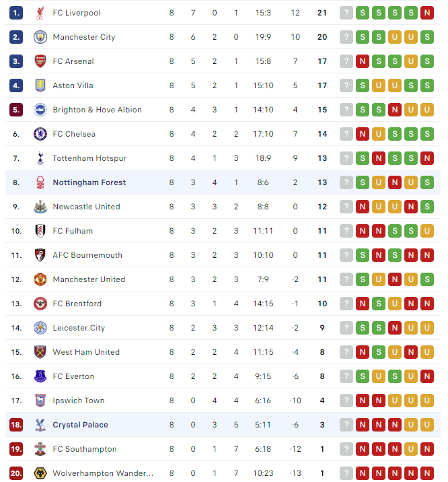Select the Leicester City team name

click(79, 328)
